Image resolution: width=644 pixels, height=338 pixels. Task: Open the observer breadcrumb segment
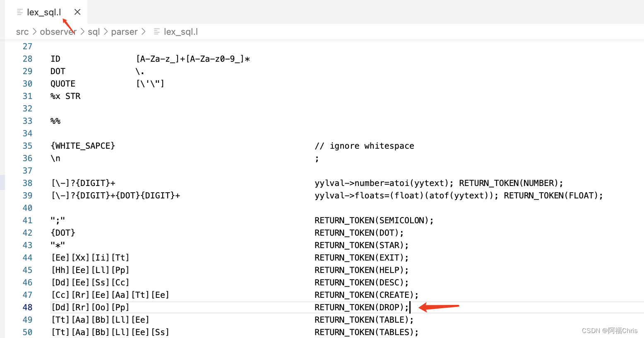pyautogui.click(x=58, y=32)
